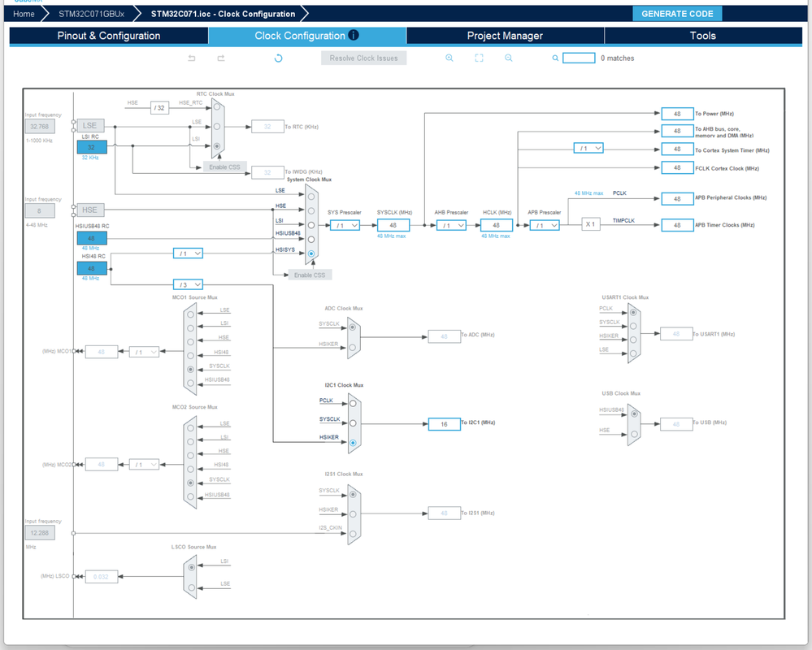Image resolution: width=812 pixels, height=650 pixels.
Task: Click the X 1 TIMPCLK multiplier box
Action: [x=590, y=224]
